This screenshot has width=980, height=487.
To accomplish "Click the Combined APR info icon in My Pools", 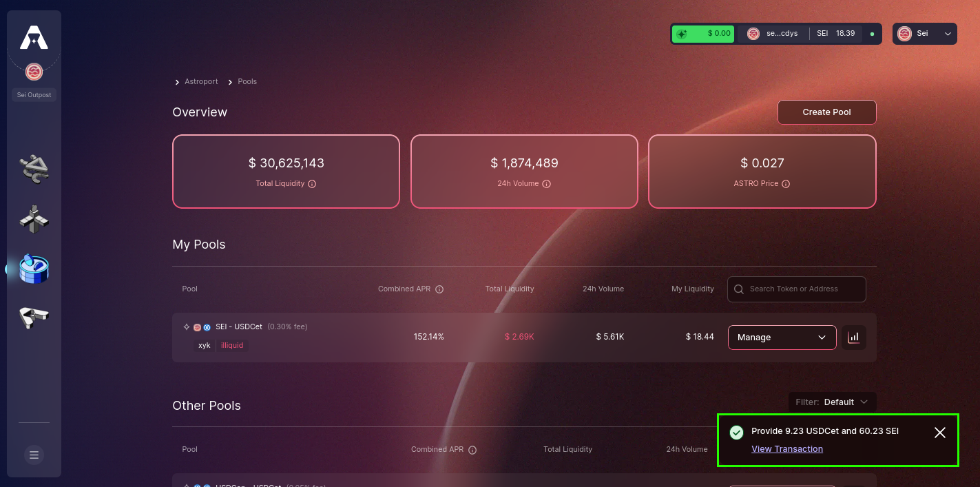I will 439,289.
